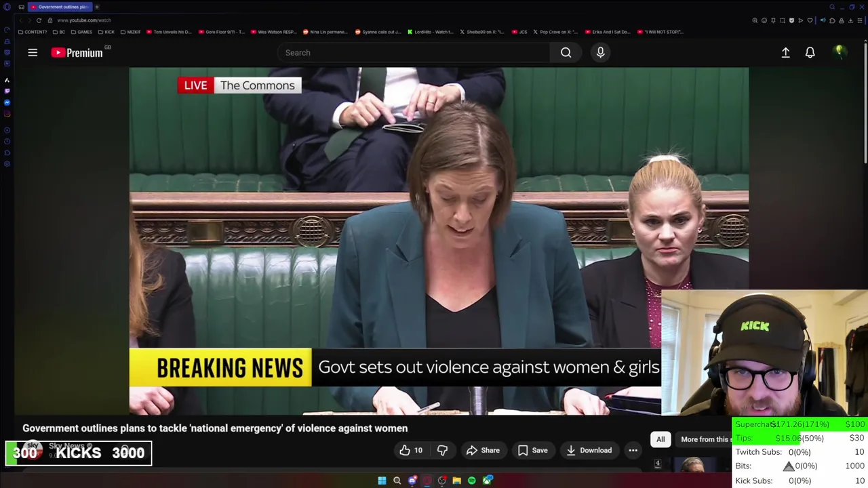Open the Erika And I Sat Do... bookmark

coord(608,32)
